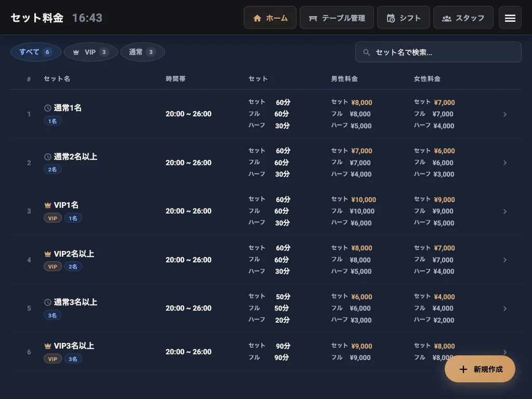Open 通常1名 row details chevron
Viewport: 532px width, 399px height.
click(505, 114)
